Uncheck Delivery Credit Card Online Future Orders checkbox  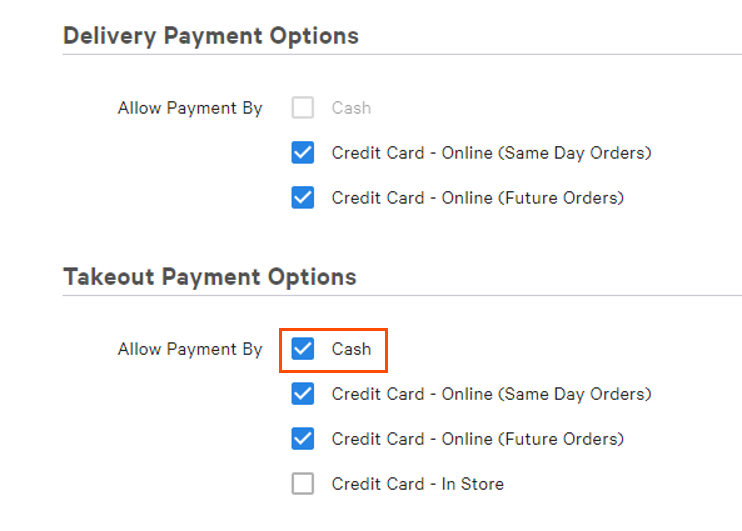[303, 198]
